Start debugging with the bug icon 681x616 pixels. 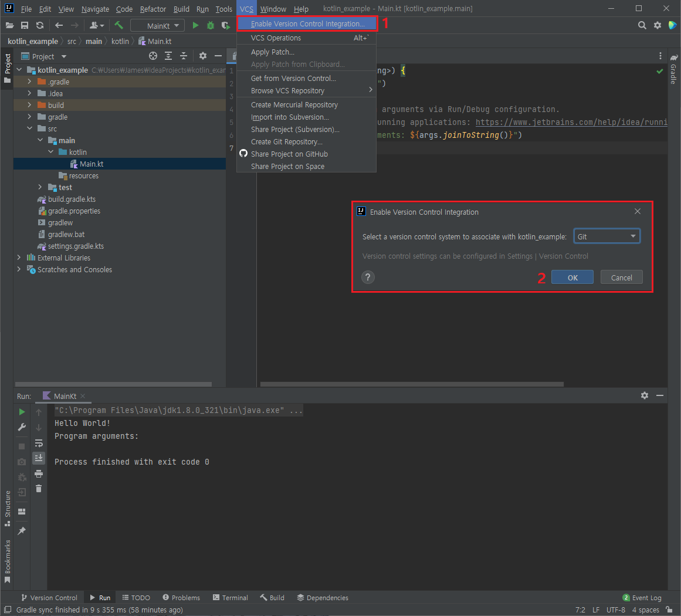(x=211, y=26)
